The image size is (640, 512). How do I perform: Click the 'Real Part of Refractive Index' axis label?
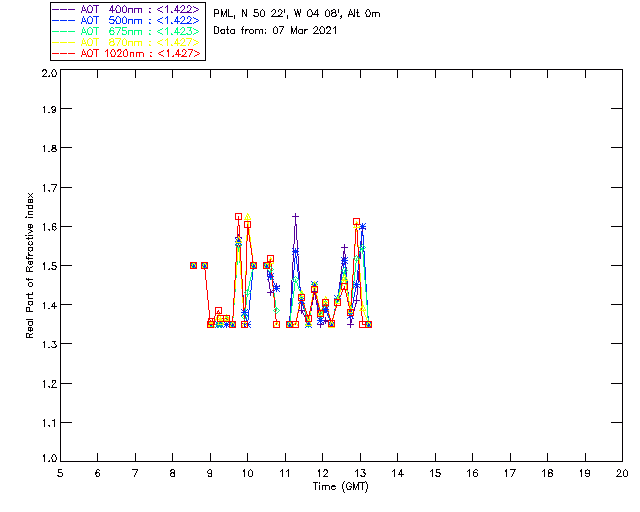(x=32, y=265)
